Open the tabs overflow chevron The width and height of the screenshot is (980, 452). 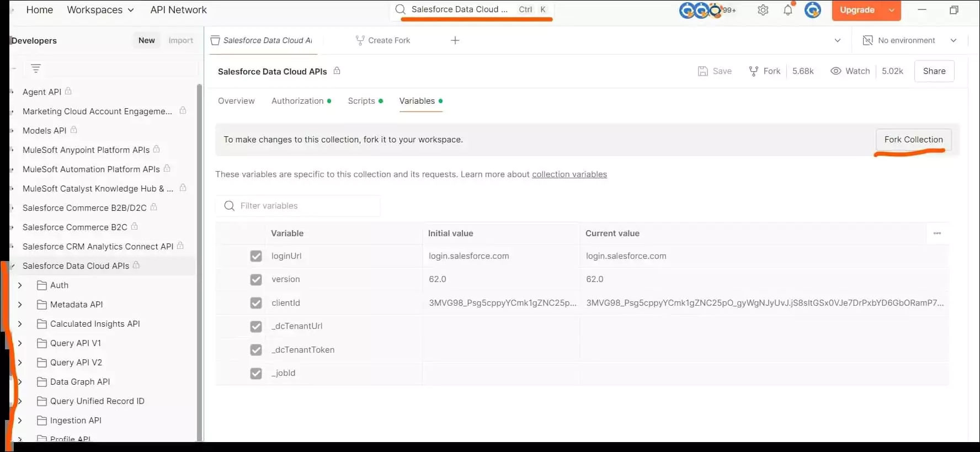[837, 40]
